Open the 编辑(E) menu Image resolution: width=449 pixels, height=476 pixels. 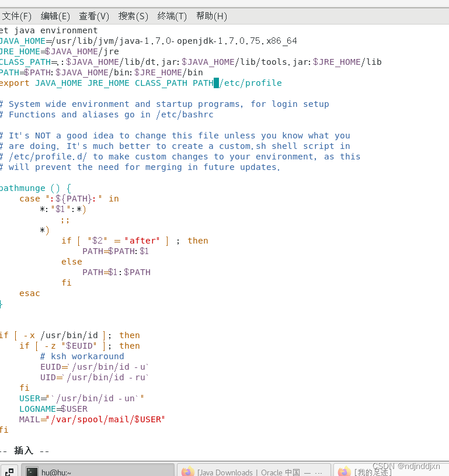pos(55,16)
